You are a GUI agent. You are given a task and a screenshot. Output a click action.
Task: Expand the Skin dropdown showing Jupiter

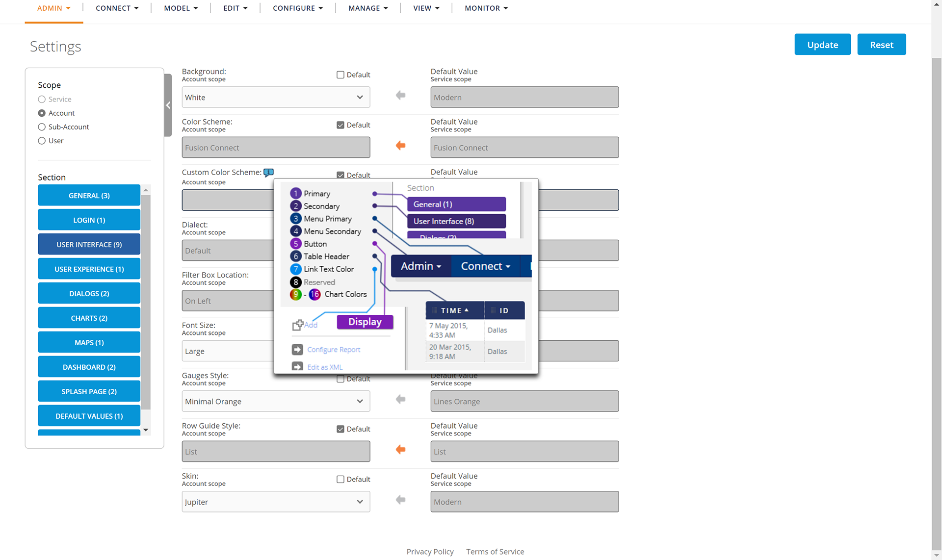276,502
